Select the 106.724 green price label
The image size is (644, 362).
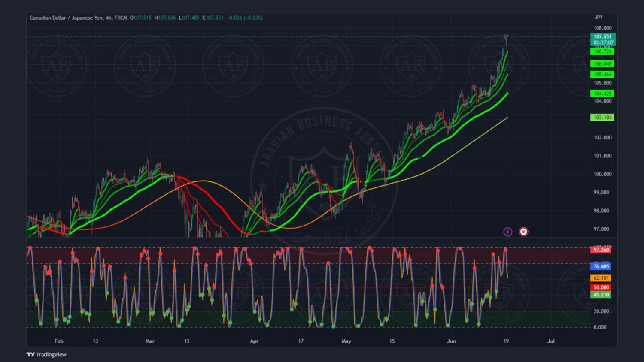click(602, 51)
